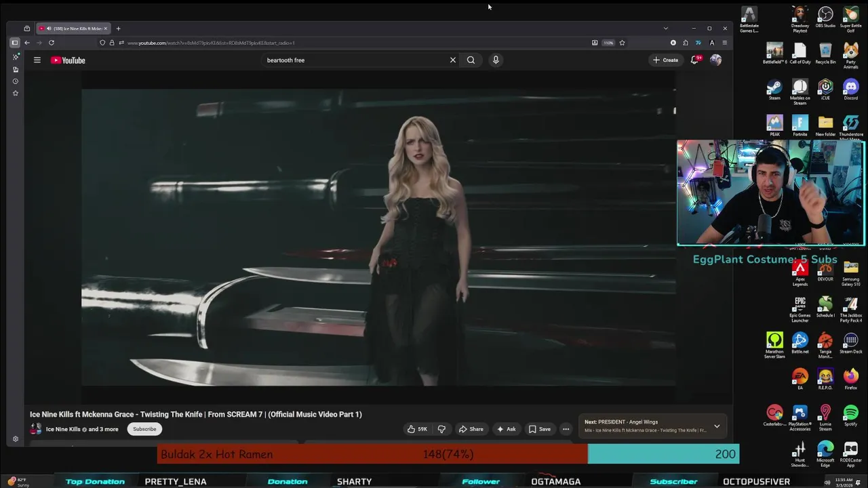The image size is (868, 488).
Task: Mute the tab via its speaker icon
Action: pos(49,28)
